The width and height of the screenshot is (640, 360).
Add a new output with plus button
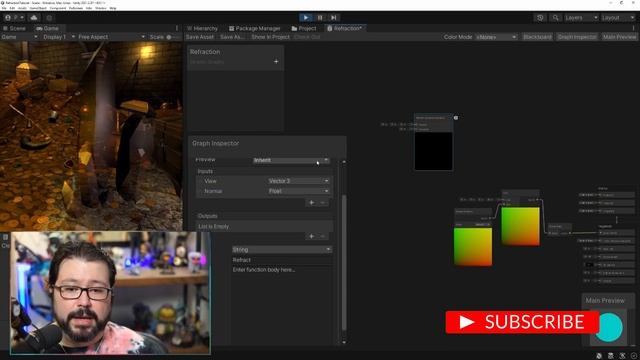click(311, 236)
